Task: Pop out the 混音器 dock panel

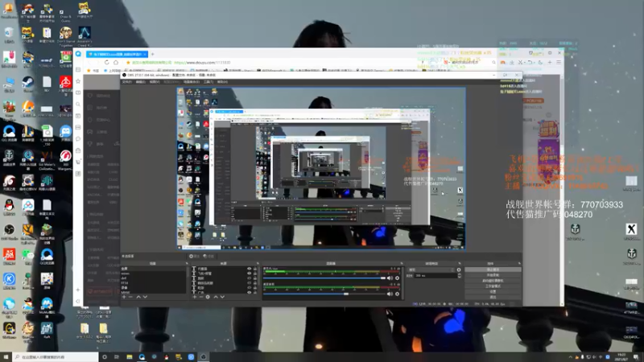Action: [401, 264]
